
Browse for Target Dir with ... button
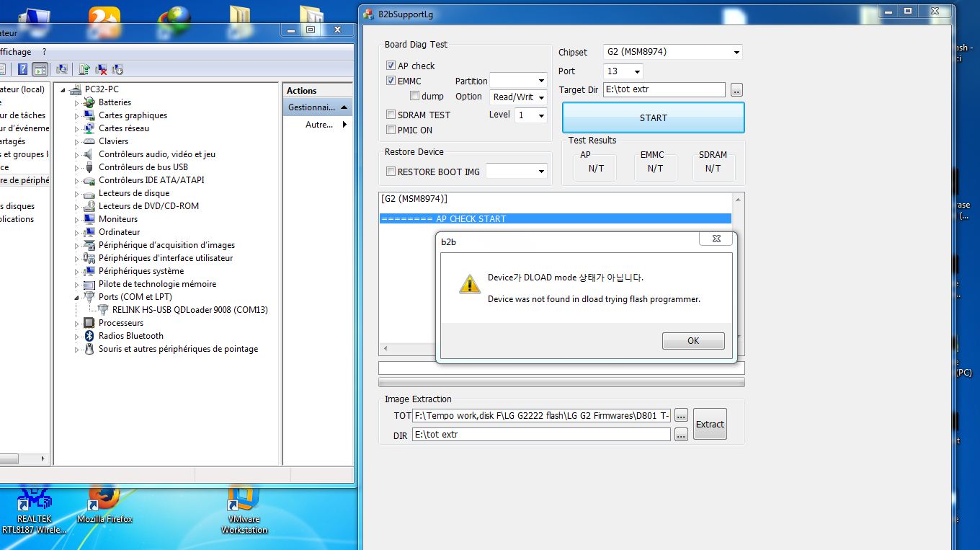(x=736, y=89)
